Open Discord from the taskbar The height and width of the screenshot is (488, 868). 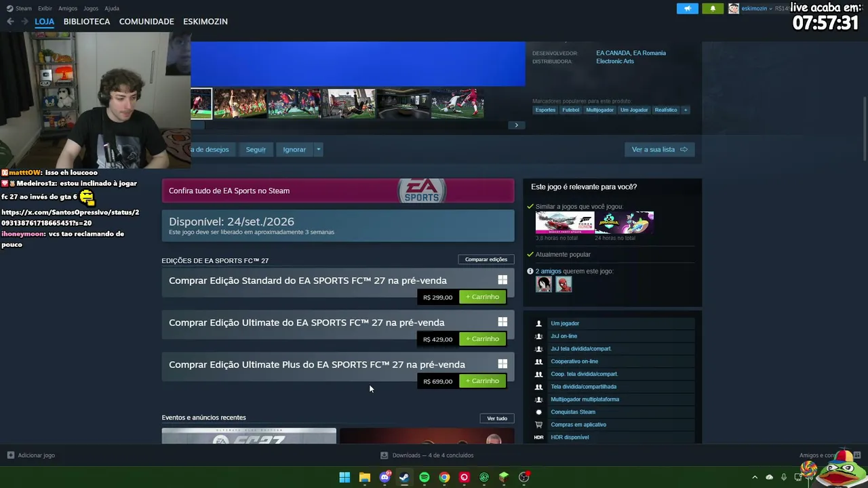(384, 477)
